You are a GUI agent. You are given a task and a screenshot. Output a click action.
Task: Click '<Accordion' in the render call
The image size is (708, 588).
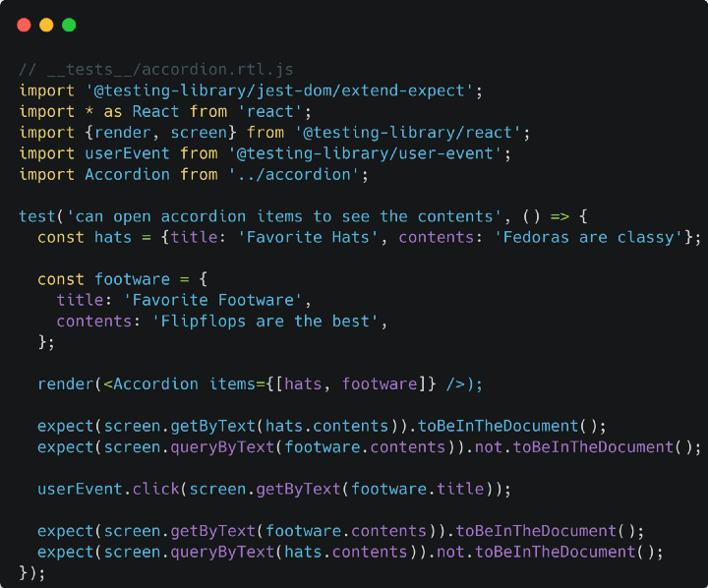pos(150,384)
